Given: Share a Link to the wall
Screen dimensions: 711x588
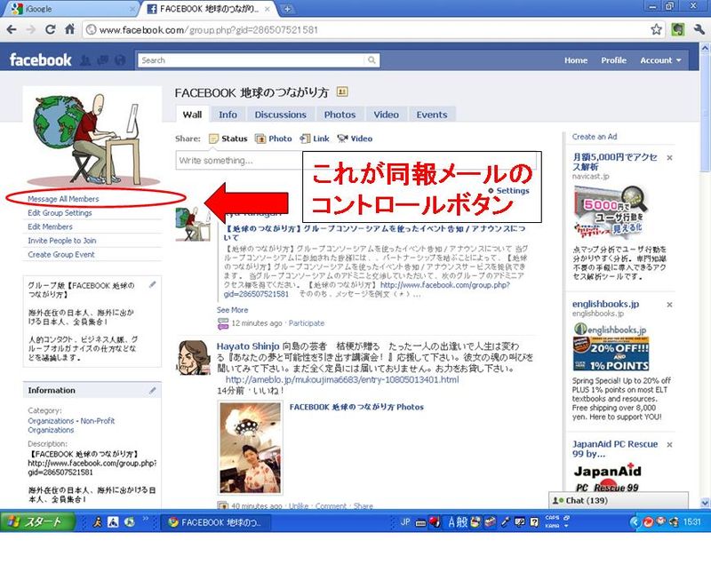Looking at the screenshot, I should 315,139.
